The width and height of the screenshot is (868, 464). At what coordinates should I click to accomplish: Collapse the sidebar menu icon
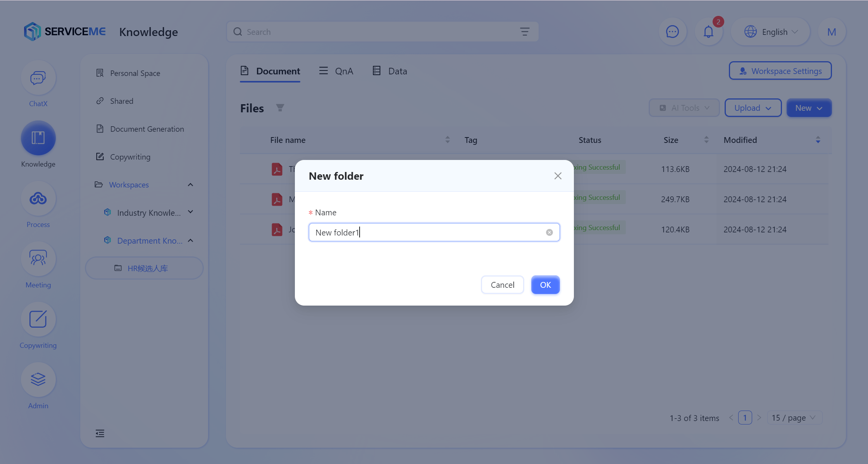pyautogui.click(x=100, y=433)
